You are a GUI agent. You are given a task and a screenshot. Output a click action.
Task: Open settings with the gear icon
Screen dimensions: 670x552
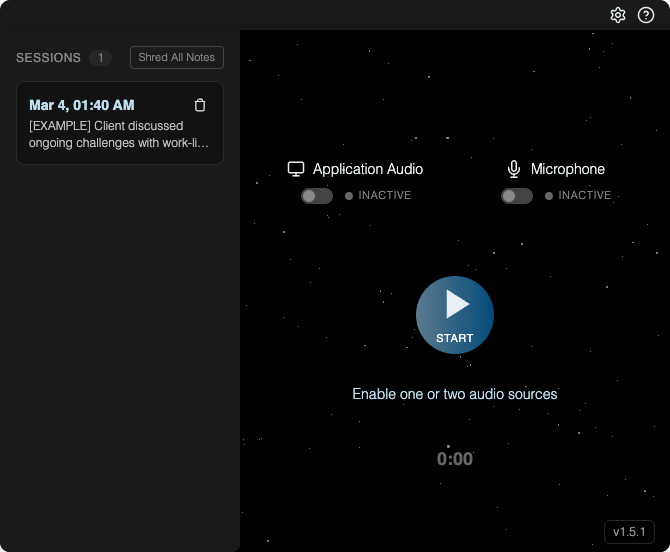tap(618, 15)
